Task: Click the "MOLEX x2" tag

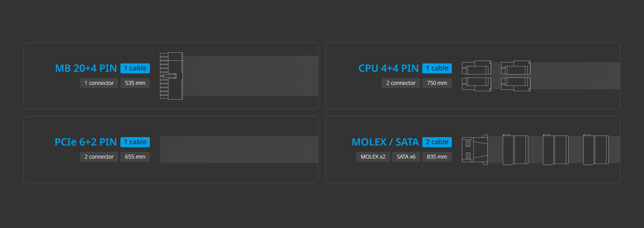Action: pos(373,157)
